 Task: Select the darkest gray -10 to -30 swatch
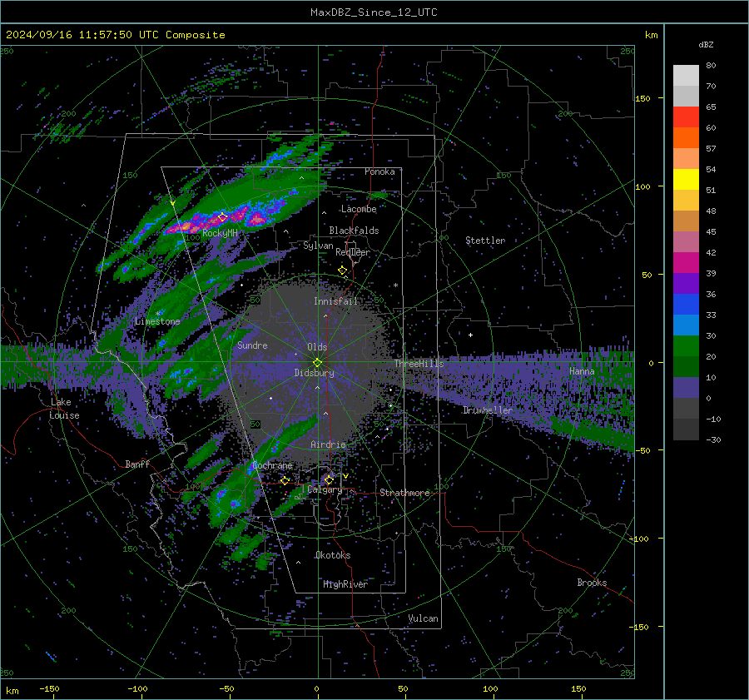(x=686, y=429)
